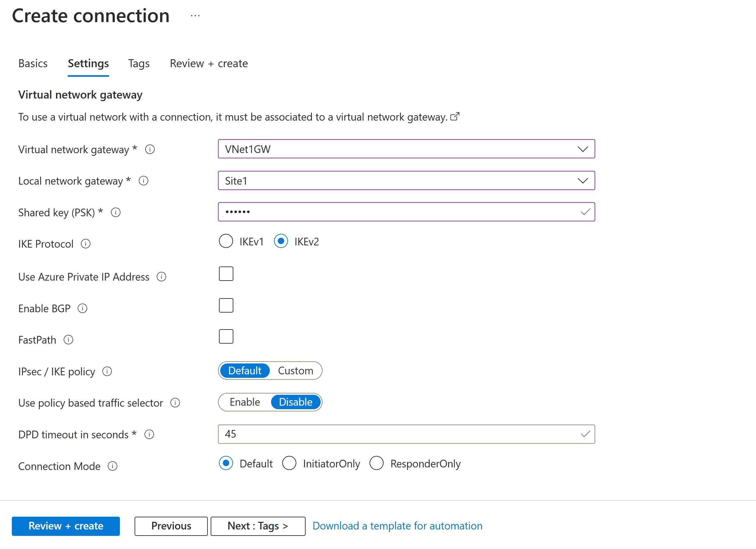The width and height of the screenshot is (756, 549).
Task: Open info icon for Enable BGP
Action: click(82, 308)
